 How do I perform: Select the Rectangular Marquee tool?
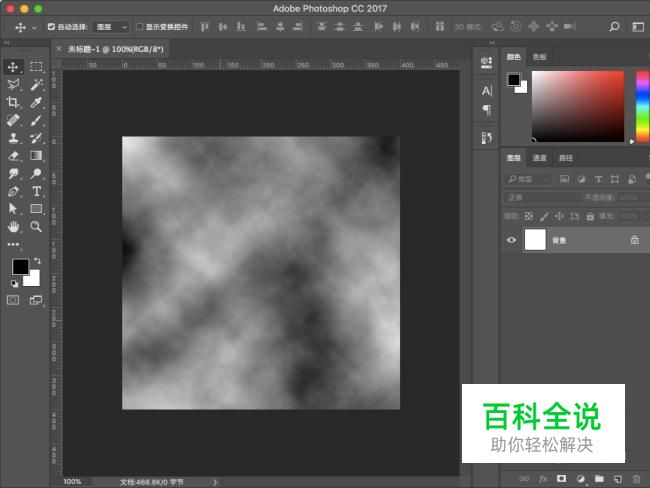pos(36,66)
